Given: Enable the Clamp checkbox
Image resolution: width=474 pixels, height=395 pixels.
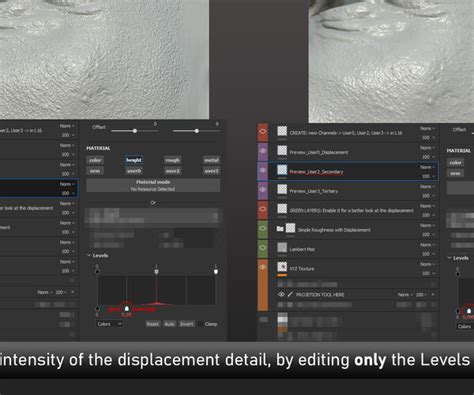Looking at the screenshot, I should click(200, 324).
